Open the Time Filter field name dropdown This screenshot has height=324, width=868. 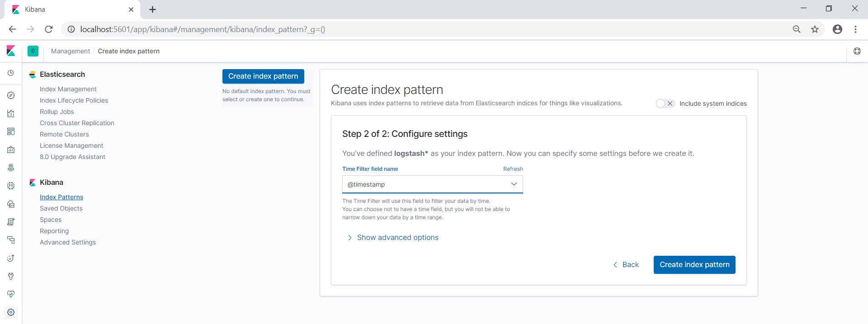(432, 184)
